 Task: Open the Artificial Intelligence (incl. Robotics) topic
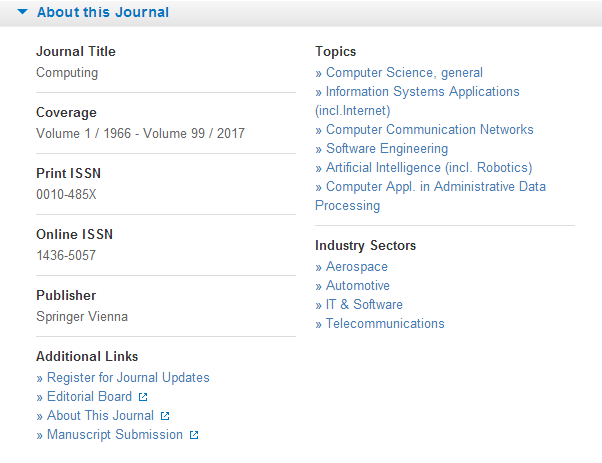point(429,167)
